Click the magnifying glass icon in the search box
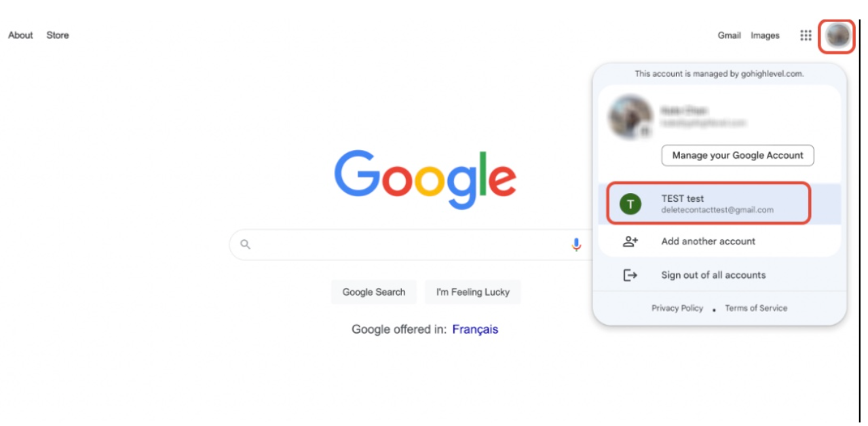The height and width of the screenshot is (426, 868). click(x=246, y=245)
